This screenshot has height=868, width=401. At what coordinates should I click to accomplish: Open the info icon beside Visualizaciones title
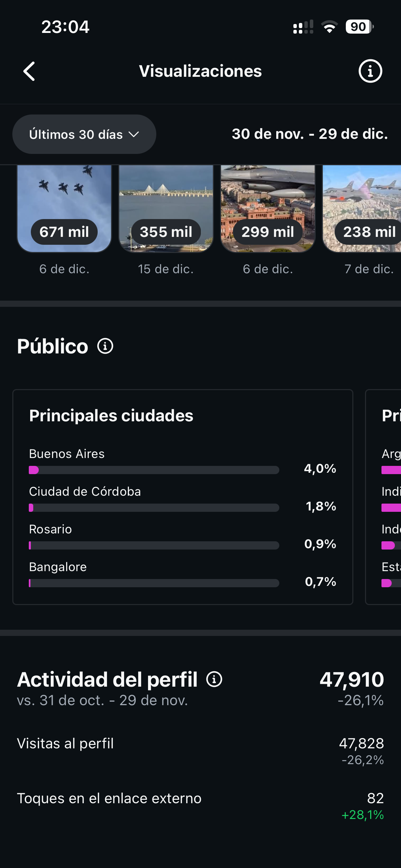pos(370,71)
